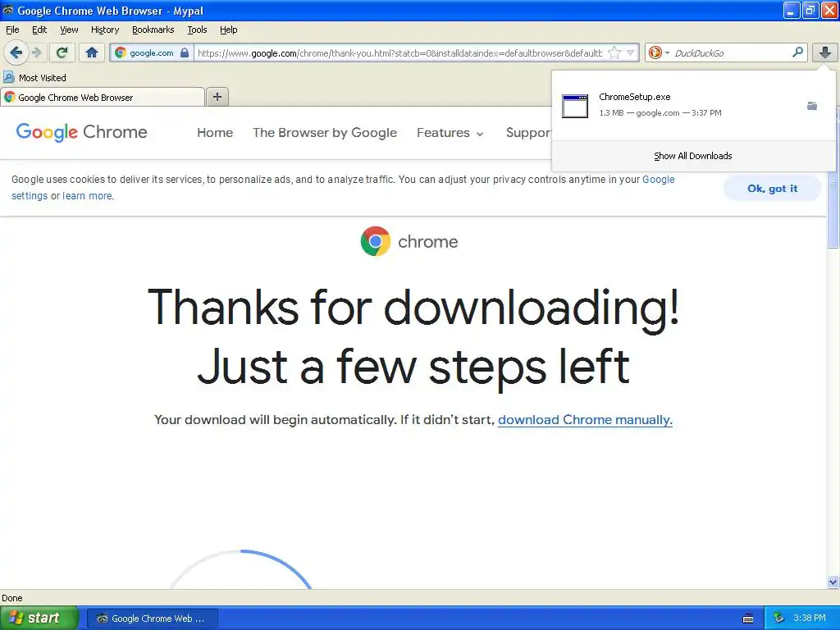Viewport: 840px width, 630px height.
Task: Click the download Chrome manually link
Action: (x=585, y=419)
